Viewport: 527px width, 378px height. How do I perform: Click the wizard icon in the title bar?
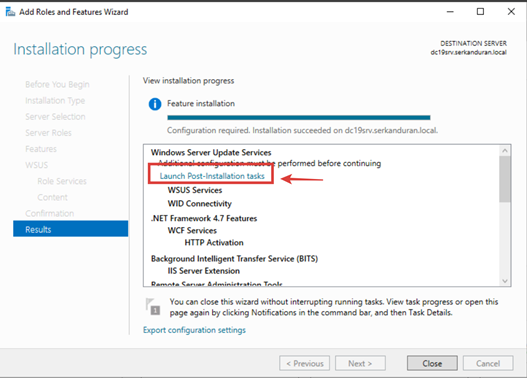click(x=10, y=12)
